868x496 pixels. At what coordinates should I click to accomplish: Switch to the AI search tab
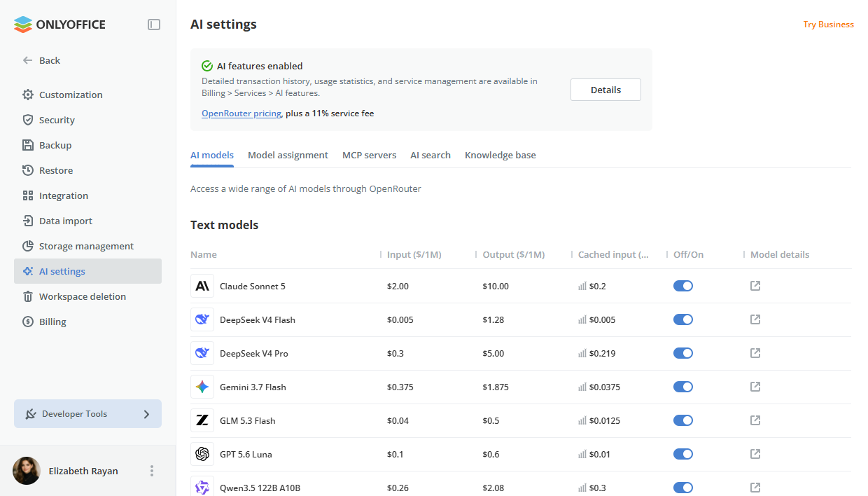(430, 156)
